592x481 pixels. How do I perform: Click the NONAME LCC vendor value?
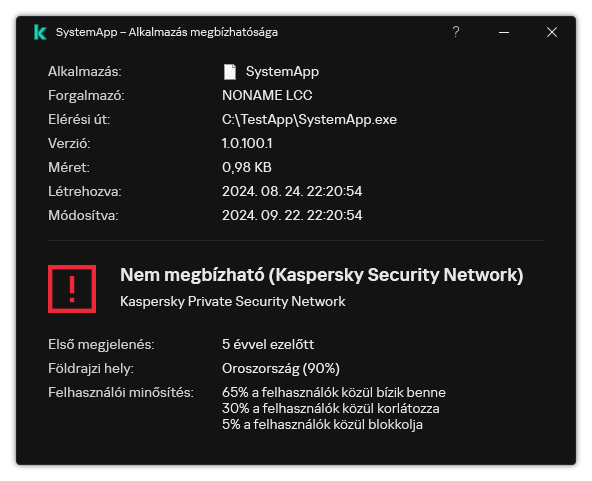[x=267, y=96]
